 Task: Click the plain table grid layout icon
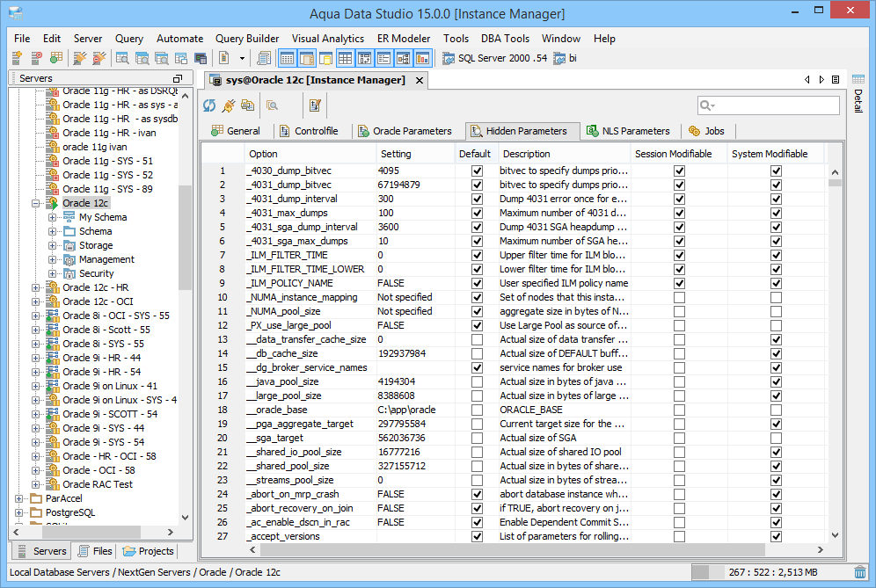345,58
